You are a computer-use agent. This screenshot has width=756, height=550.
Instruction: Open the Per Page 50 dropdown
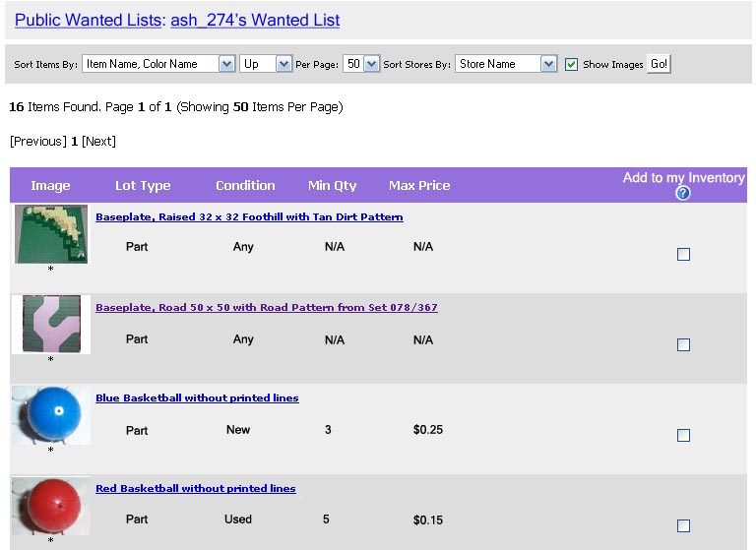tap(361, 64)
